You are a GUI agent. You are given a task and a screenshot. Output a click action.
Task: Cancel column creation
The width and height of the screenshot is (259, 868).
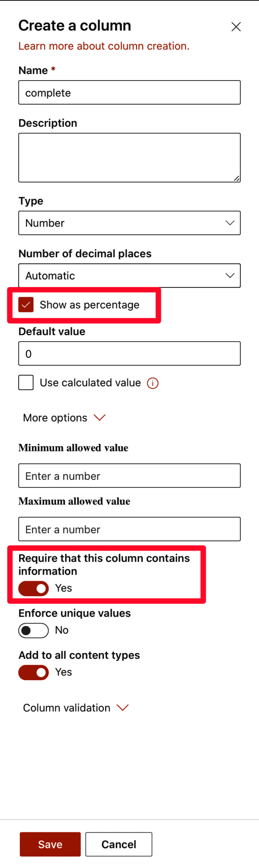[x=118, y=844]
